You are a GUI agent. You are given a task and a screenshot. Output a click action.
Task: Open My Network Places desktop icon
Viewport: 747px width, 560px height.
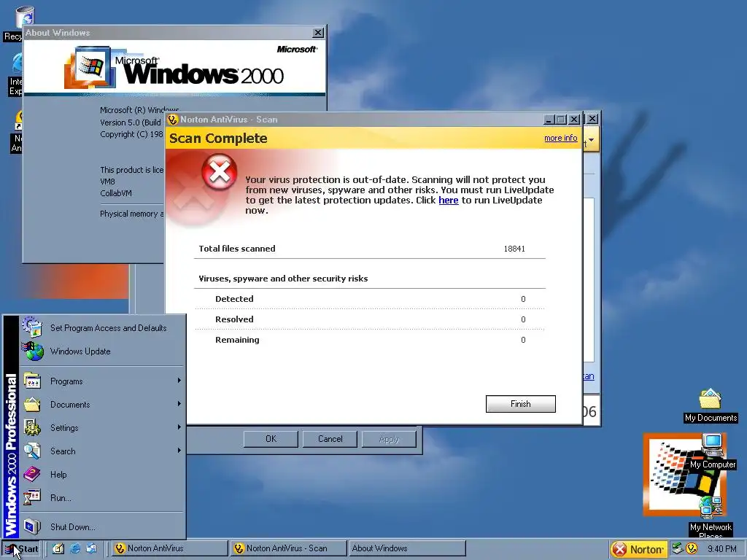click(711, 517)
